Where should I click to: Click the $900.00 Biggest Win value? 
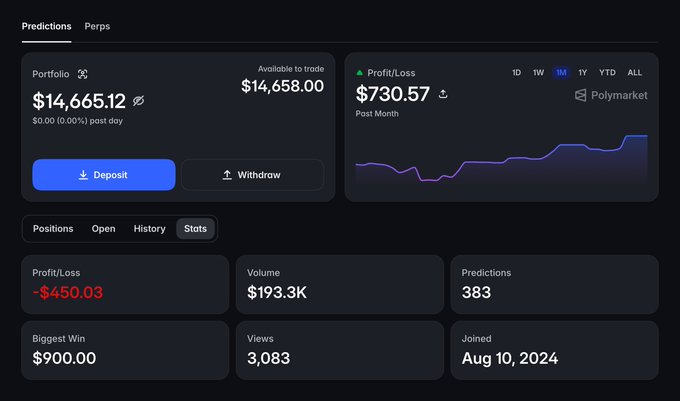pos(64,359)
